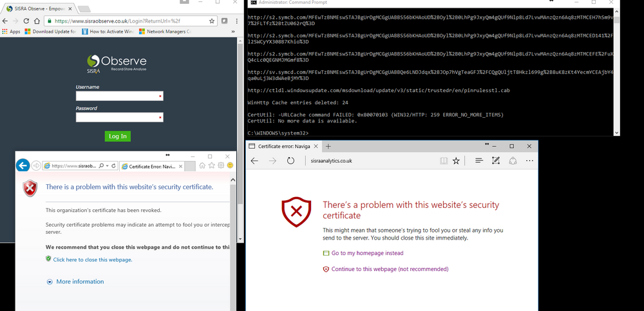
Task: Click the Chrome page scrollbar down arrow
Action: (241, 239)
